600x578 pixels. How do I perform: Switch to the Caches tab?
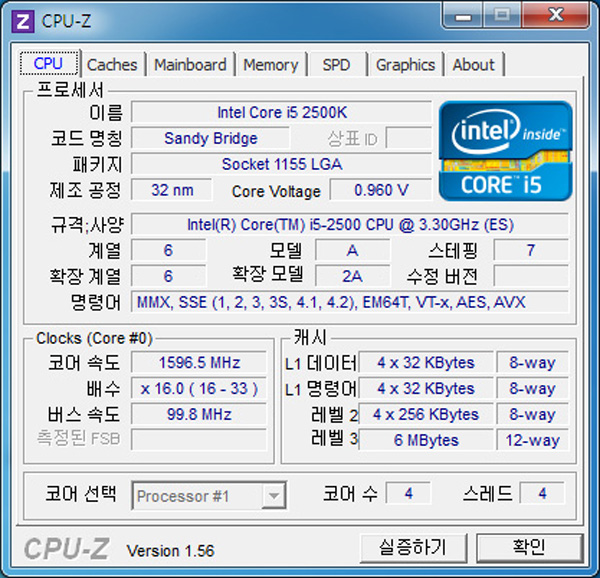[x=112, y=65]
